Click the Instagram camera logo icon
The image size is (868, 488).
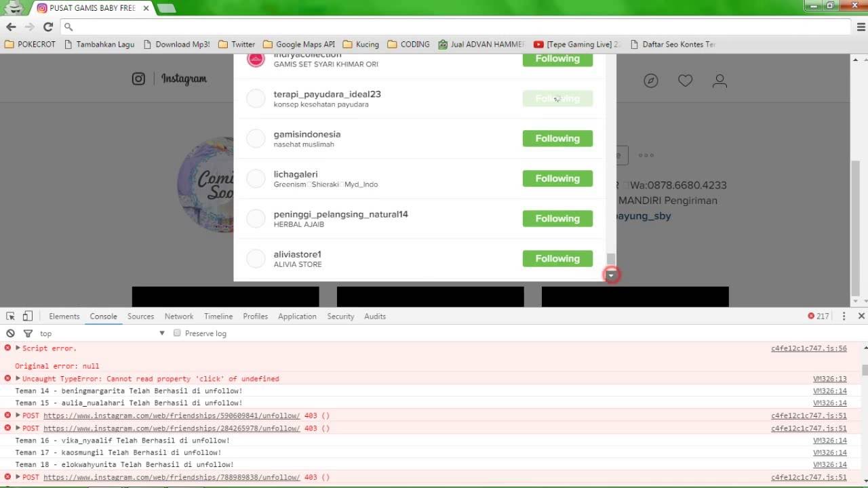coord(138,79)
